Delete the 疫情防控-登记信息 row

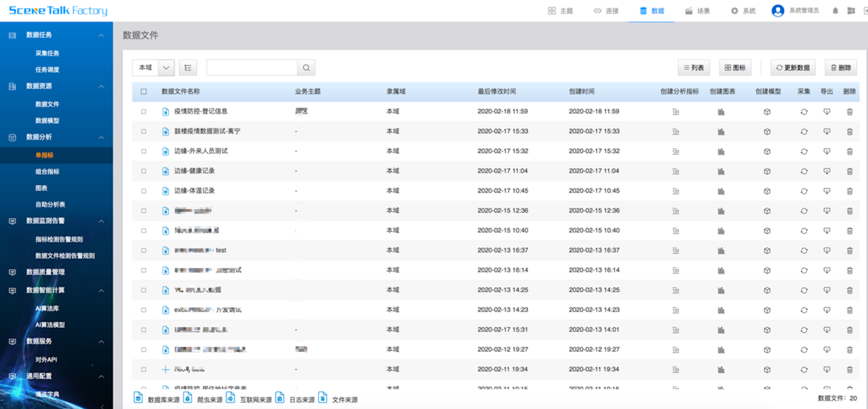click(x=850, y=112)
